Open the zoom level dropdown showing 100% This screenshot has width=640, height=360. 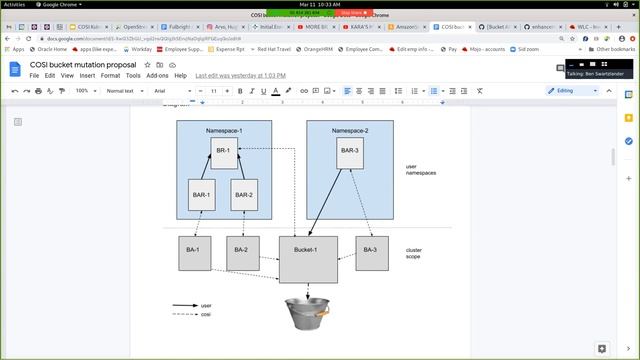86,91
